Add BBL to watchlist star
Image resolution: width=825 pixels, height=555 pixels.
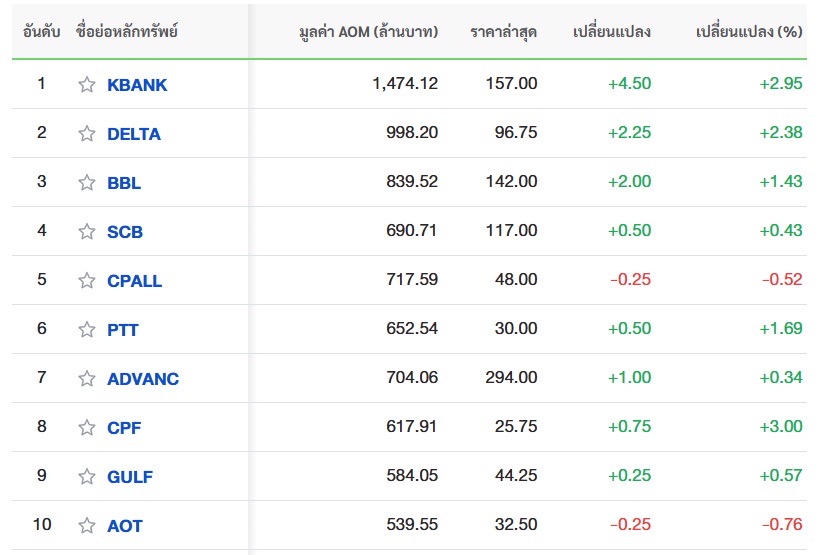(x=87, y=182)
